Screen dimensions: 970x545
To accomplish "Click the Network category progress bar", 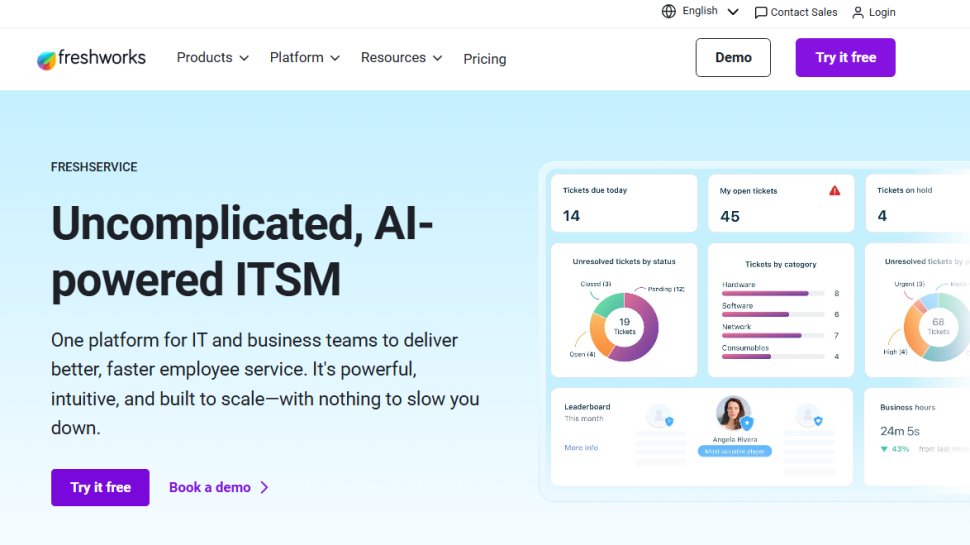I will point(773,335).
